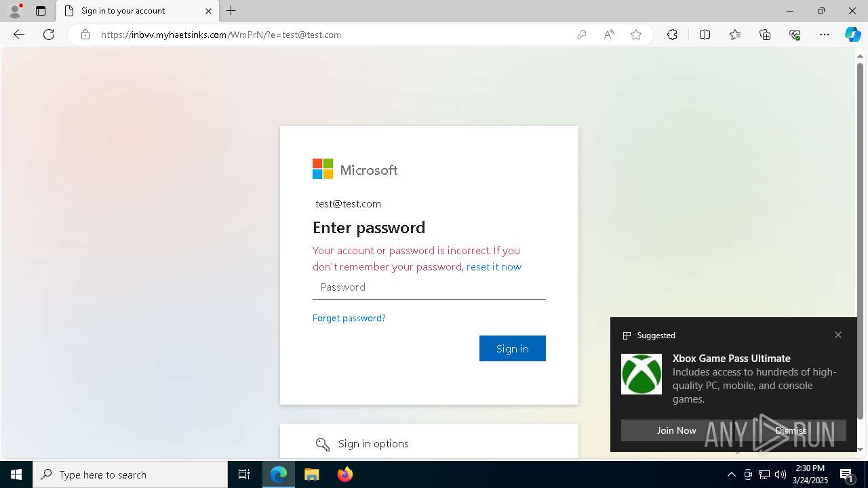The image size is (868, 488).
Task: Click the Password input field
Action: pos(429,287)
